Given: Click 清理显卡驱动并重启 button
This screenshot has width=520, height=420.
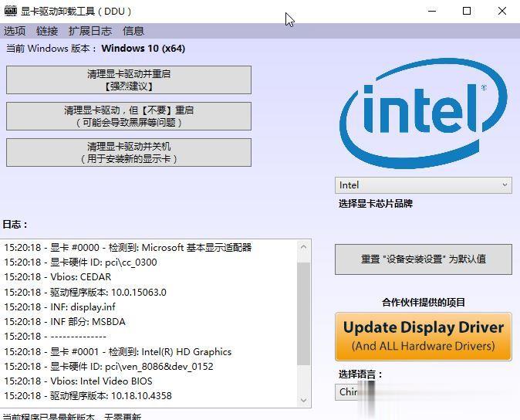Looking at the screenshot, I should coord(129,80).
